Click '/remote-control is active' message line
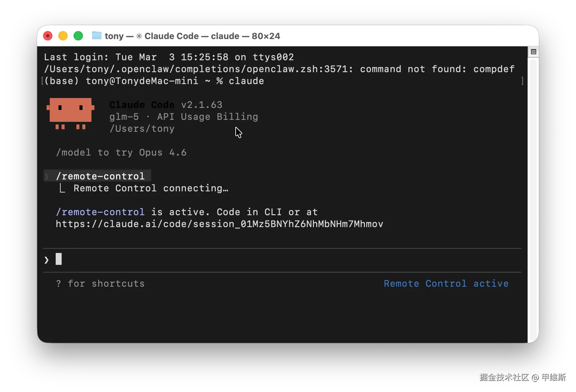576x392 pixels. click(187, 212)
